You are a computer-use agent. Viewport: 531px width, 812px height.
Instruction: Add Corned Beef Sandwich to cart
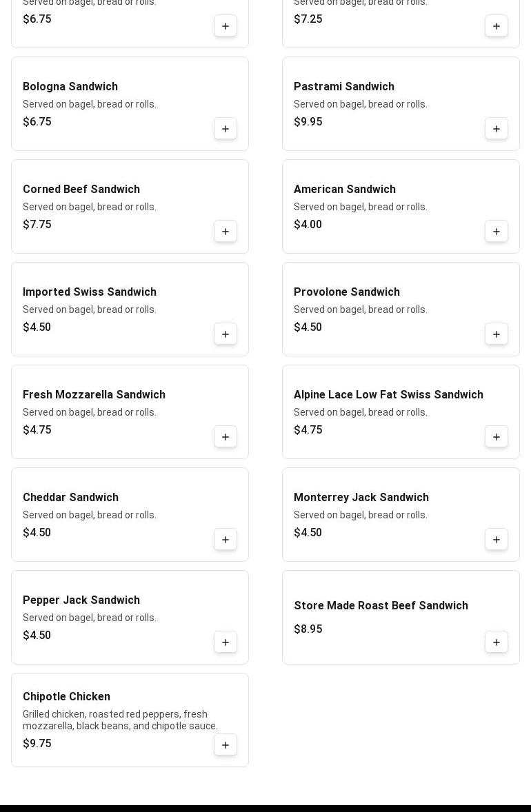tap(226, 232)
